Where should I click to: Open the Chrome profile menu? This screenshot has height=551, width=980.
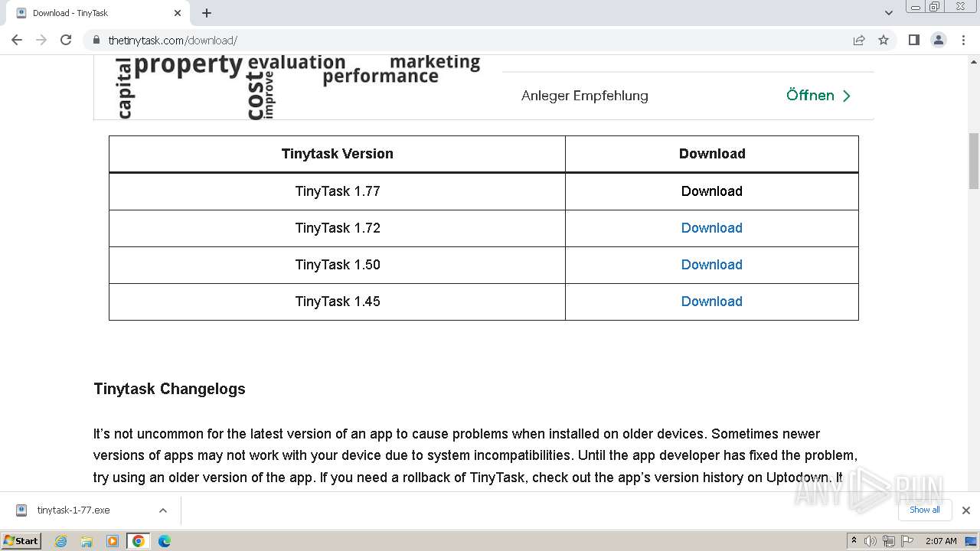[x=938, y=40]
